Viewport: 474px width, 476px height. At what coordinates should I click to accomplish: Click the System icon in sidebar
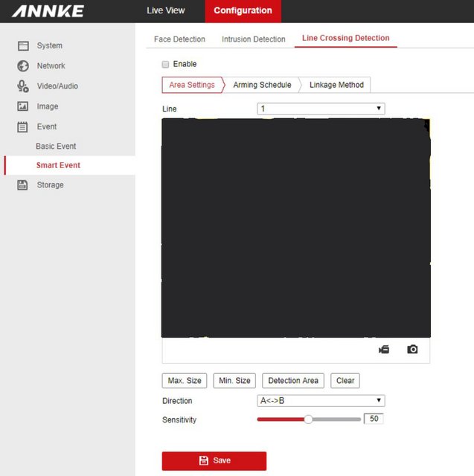coord(23,46)
